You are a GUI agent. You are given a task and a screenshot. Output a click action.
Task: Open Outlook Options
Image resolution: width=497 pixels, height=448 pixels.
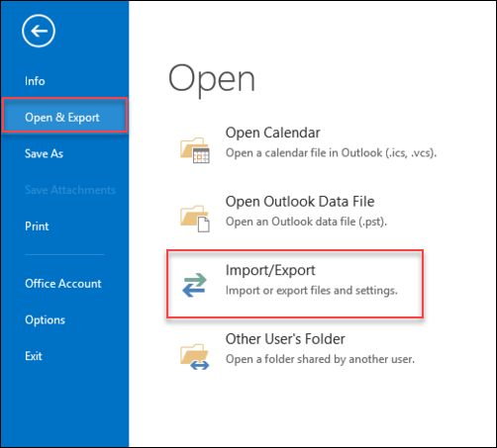[x=45, y=320]
